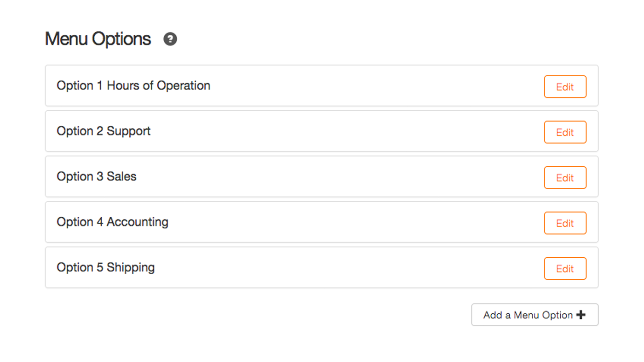644x362 pixels.
Task: Click the Support label text
Action: pos(129,132)
